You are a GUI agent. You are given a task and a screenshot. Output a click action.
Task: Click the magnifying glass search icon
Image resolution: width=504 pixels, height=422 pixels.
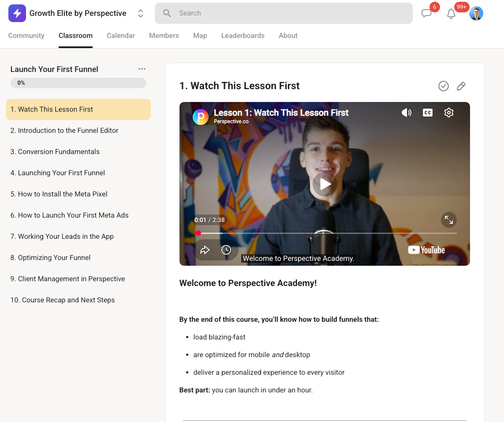click(167, 13)
